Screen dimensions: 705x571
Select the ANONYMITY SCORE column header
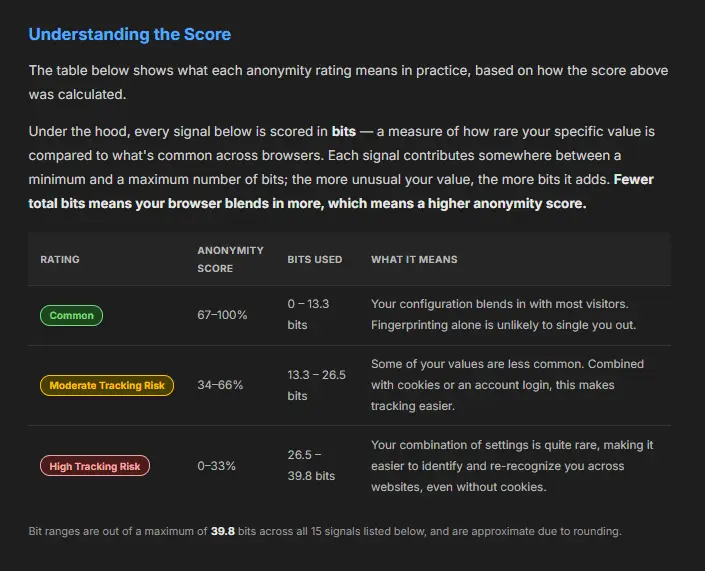pos(230,259)
